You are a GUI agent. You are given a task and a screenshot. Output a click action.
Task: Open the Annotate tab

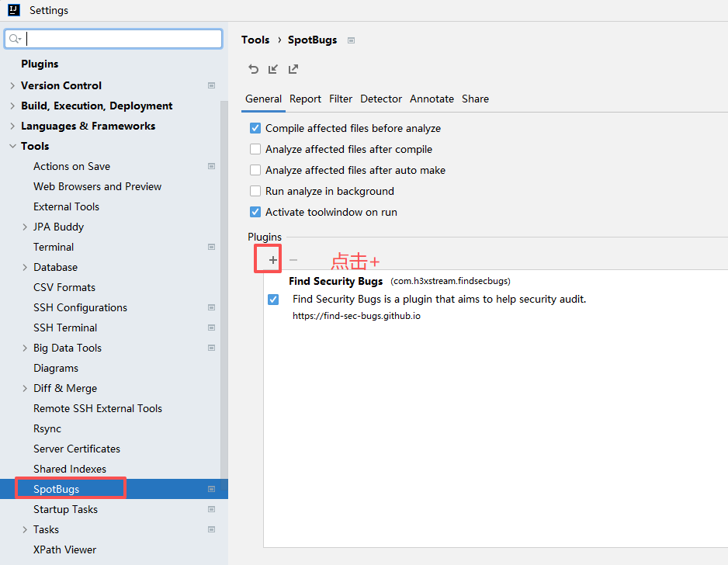point(432,99)
